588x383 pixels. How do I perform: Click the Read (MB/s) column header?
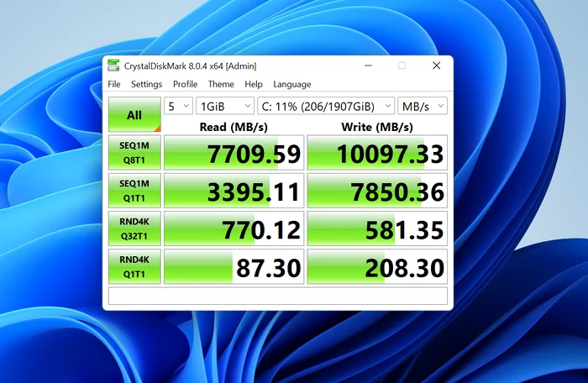tap(234, 127)
